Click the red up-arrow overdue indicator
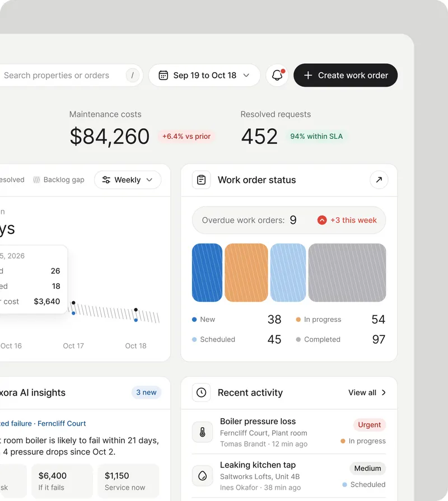 pyautogui.click(x=322, y=220)
